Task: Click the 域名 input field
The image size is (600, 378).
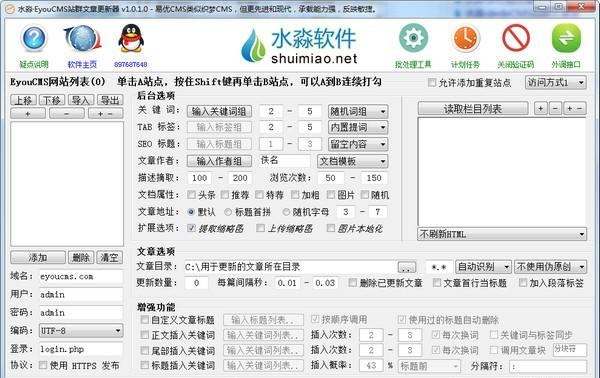Action: click(x=81, y=276)
